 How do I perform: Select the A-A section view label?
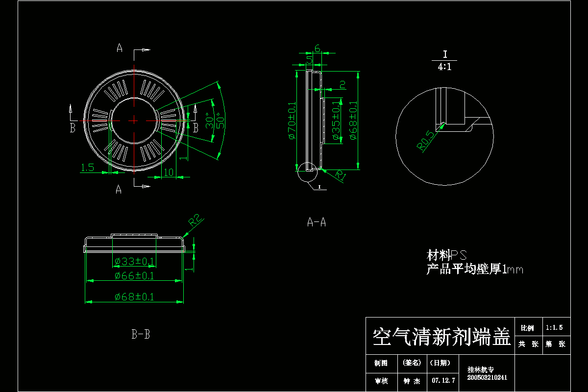[317, 222]
